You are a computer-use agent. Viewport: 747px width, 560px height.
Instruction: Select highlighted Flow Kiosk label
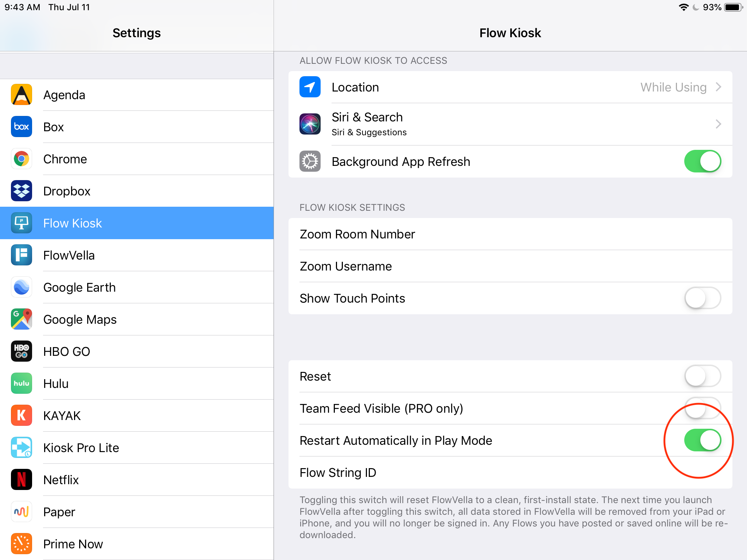[72, 223]
